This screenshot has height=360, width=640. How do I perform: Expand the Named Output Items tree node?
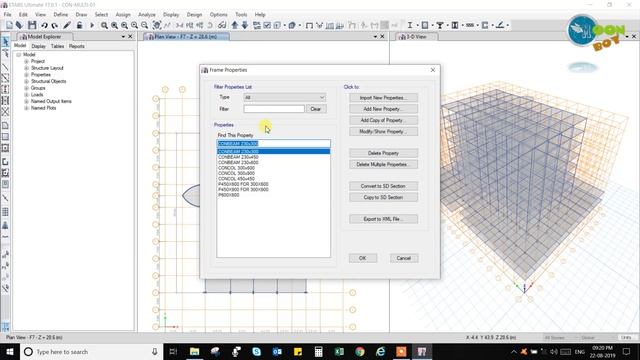pyautogui.click(x=27, y=101)
